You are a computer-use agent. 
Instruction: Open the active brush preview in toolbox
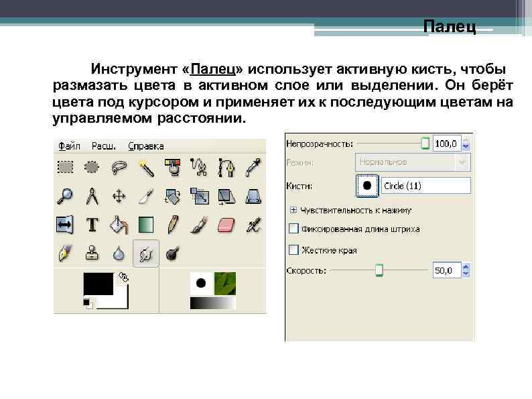coord(201,283)
